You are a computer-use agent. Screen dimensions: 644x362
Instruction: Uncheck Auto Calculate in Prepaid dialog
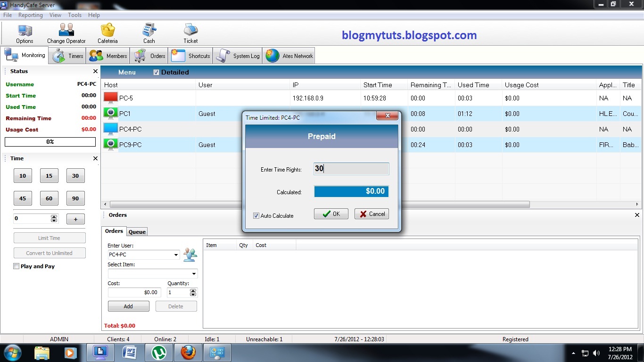click(256, 215)
